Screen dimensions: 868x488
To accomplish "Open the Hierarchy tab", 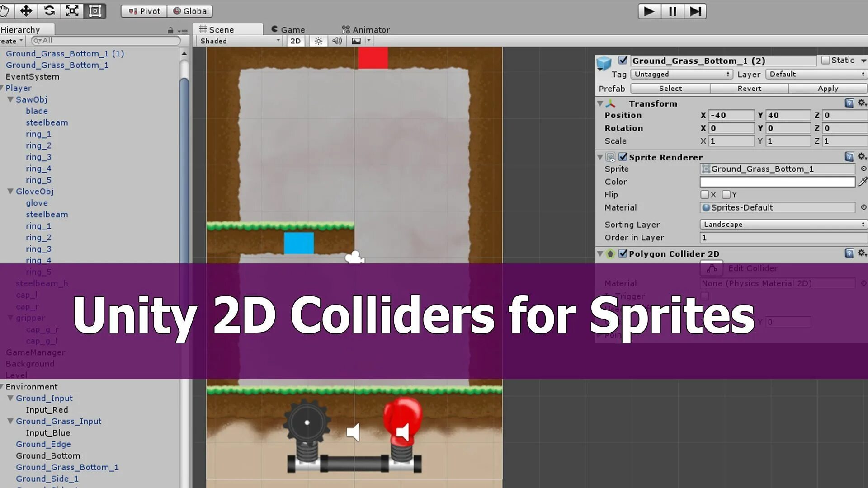I will pos(26,29).
